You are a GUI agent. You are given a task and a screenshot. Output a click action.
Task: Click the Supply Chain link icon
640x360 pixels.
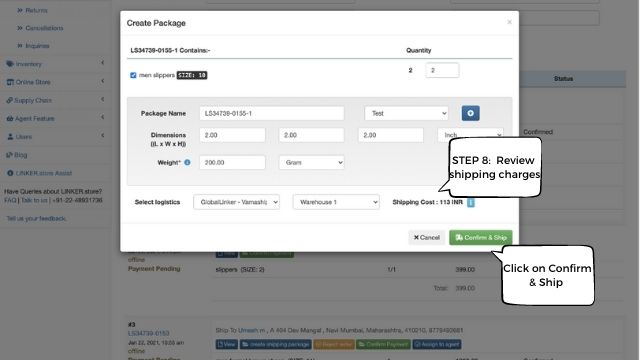click(x=9, y=100)
